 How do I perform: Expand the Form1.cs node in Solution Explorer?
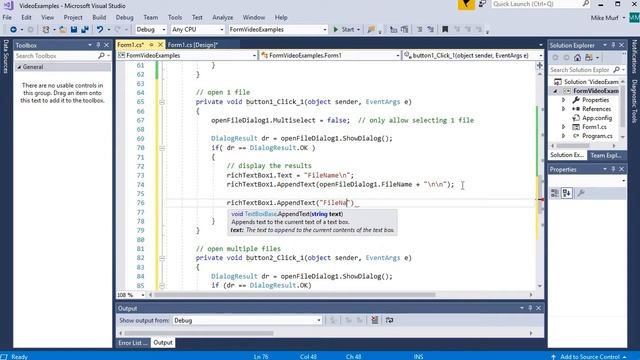(564, 127)
